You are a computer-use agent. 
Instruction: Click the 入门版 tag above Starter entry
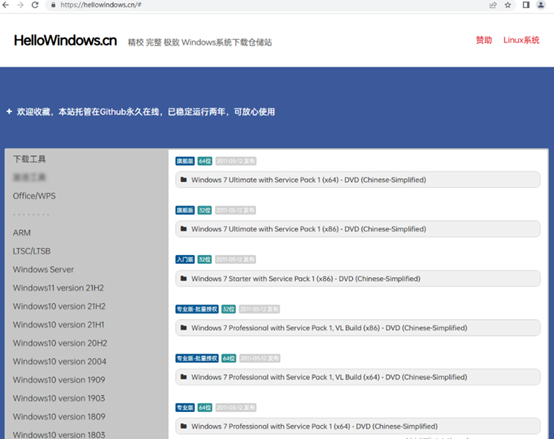tap(185, 260)
